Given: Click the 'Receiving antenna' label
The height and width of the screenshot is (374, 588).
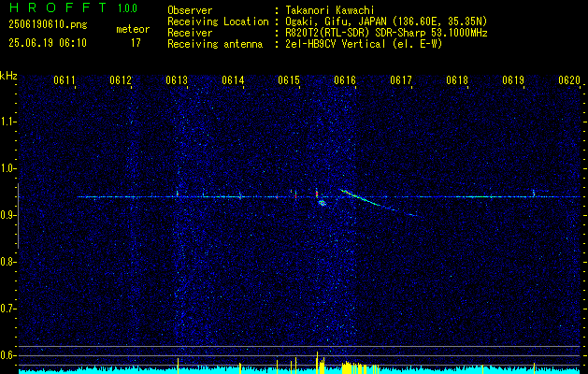Looking at the screenshot, I should 215,44.
